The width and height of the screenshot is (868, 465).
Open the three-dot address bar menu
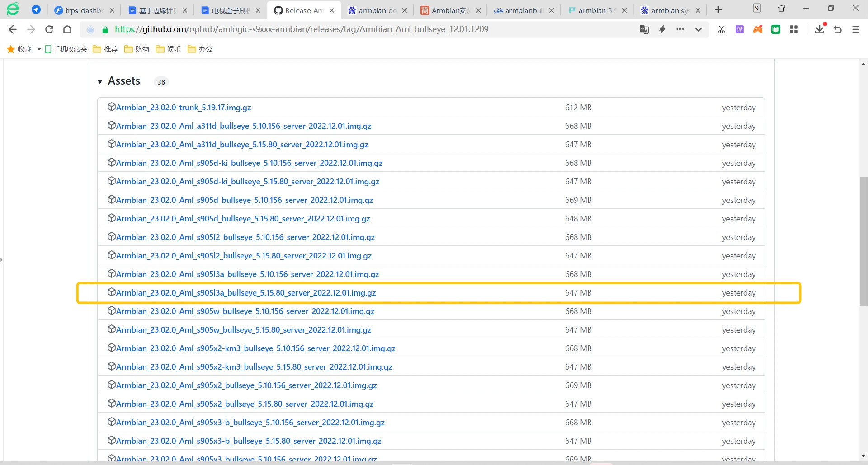[680, 29]
